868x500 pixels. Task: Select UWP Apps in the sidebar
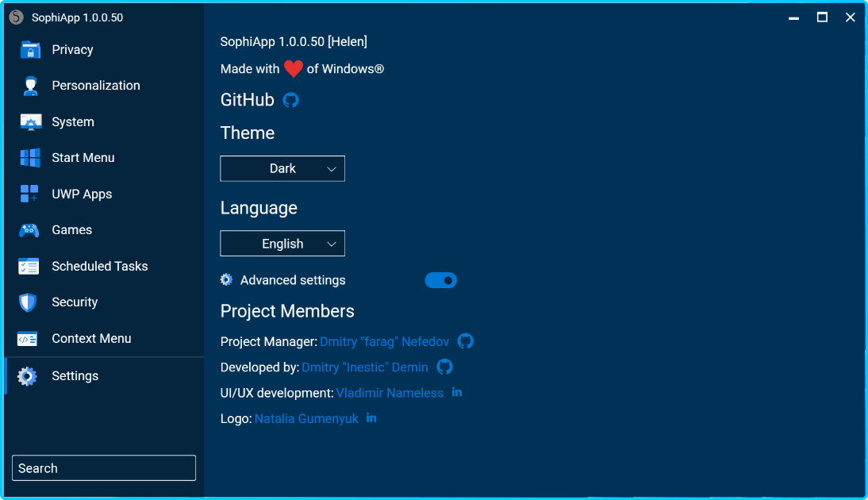82,194
